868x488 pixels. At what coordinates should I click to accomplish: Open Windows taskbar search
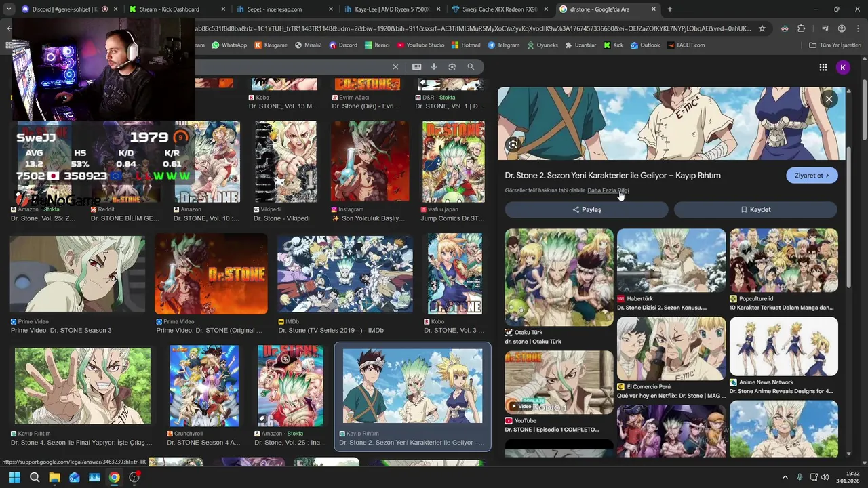point(35,477)
